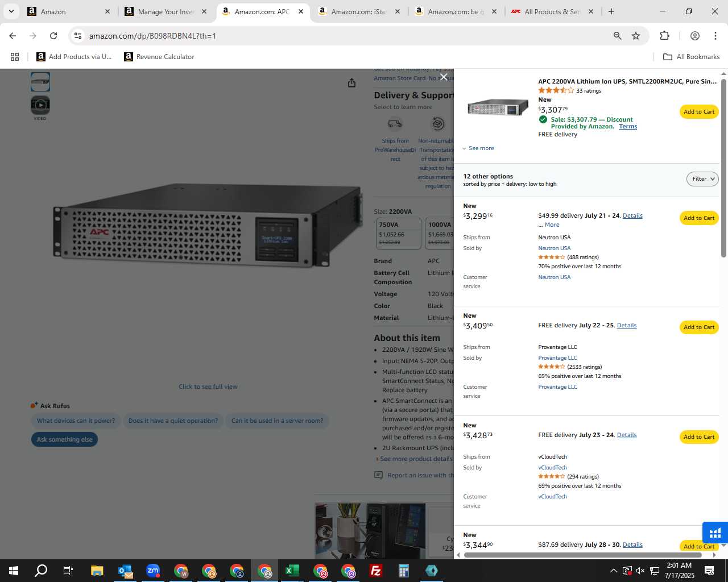The height and width of the screenshot is (582, 728).
Task: Add the $3,307.79 featured offer to cart
Action: (x=699, y=112)
